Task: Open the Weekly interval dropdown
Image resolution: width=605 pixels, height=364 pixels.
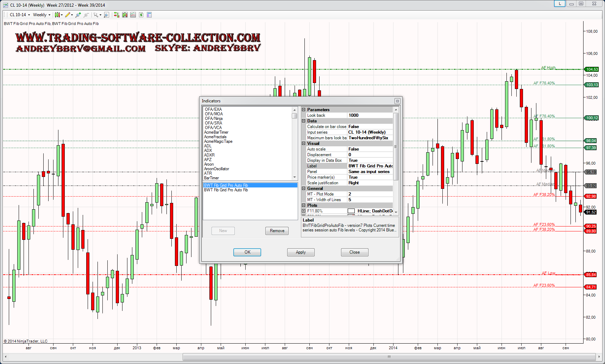Action: pyautogui.click(x=42, y=15)
